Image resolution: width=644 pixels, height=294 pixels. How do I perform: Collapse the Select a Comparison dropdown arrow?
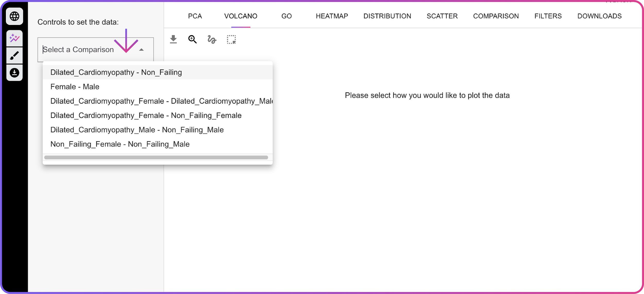point(141,50)
